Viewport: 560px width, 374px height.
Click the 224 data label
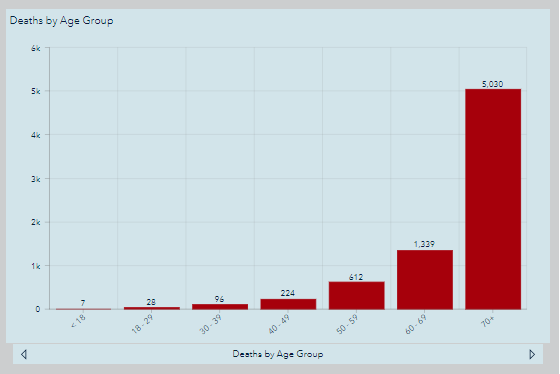(x=288, y=293)
